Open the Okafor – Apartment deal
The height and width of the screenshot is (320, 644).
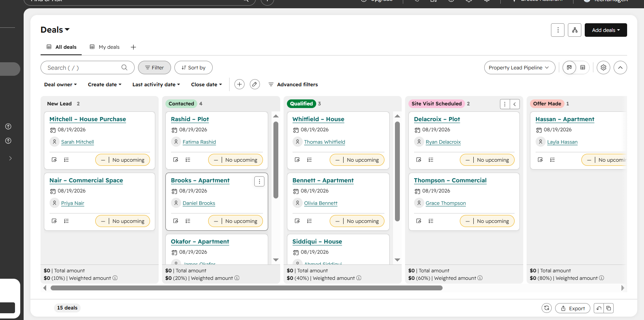pyautogui.click(x=200, y=242)
